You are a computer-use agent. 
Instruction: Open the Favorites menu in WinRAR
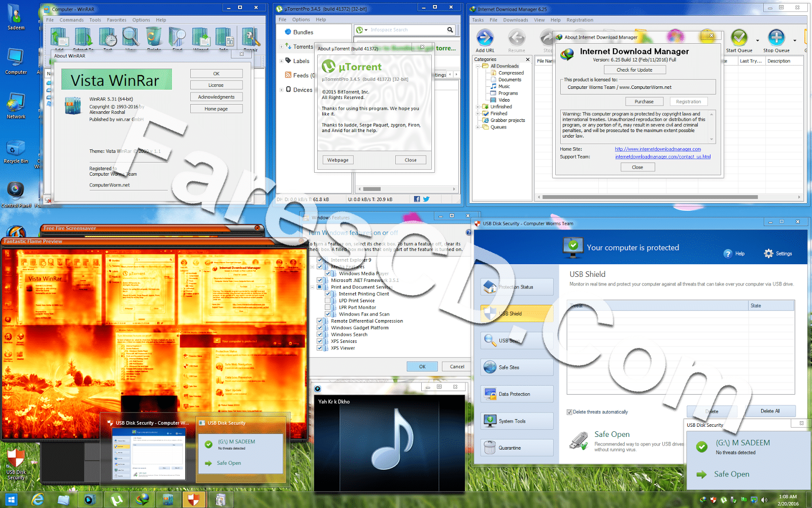pyautogui.click(x=117, y=20)
